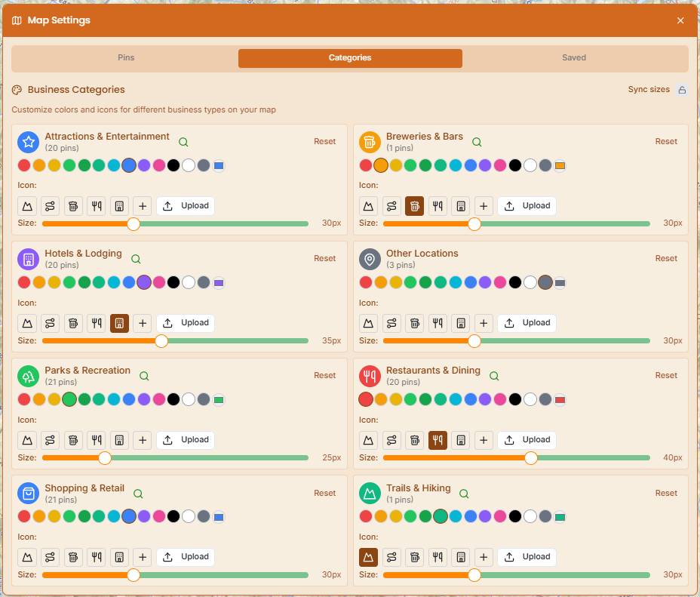Click the map icon in the Map Settings header

click(17, 20)
